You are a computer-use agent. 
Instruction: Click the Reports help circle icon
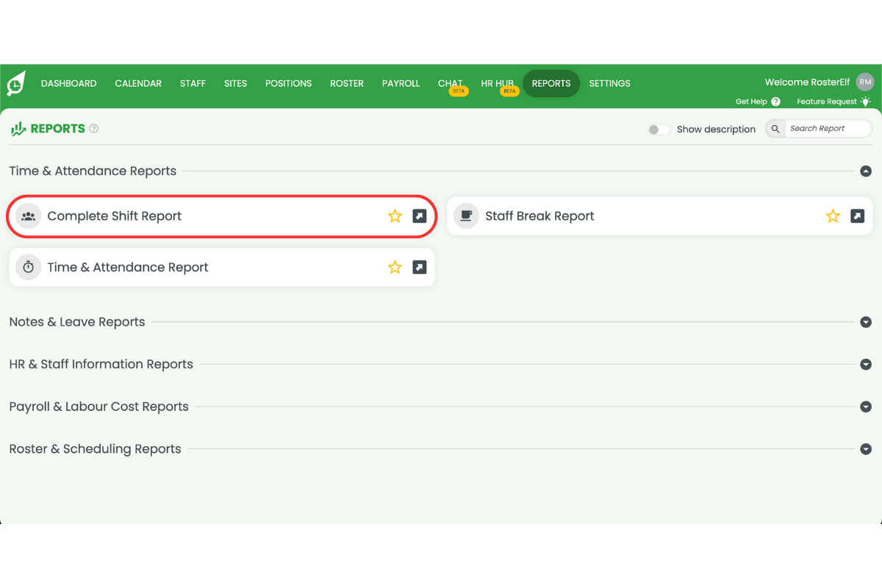(x=93, y=128)
